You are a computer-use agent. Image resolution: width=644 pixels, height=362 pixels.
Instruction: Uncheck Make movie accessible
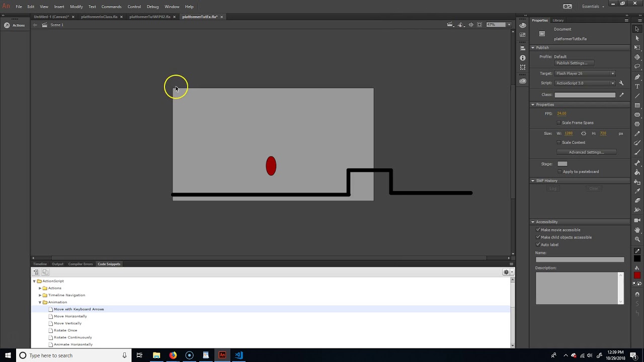tap(538, 230)
